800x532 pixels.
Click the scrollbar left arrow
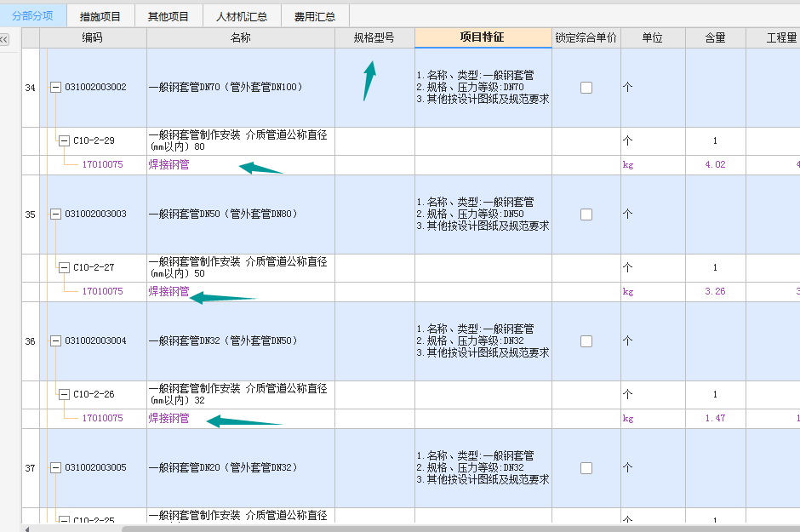[x=26, y=529]
